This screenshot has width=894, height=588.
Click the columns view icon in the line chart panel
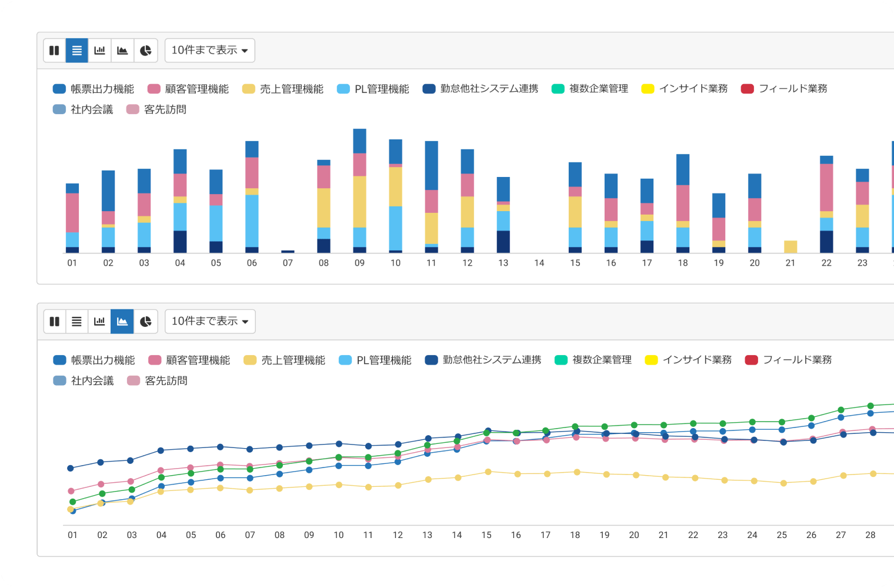[55, 322]
